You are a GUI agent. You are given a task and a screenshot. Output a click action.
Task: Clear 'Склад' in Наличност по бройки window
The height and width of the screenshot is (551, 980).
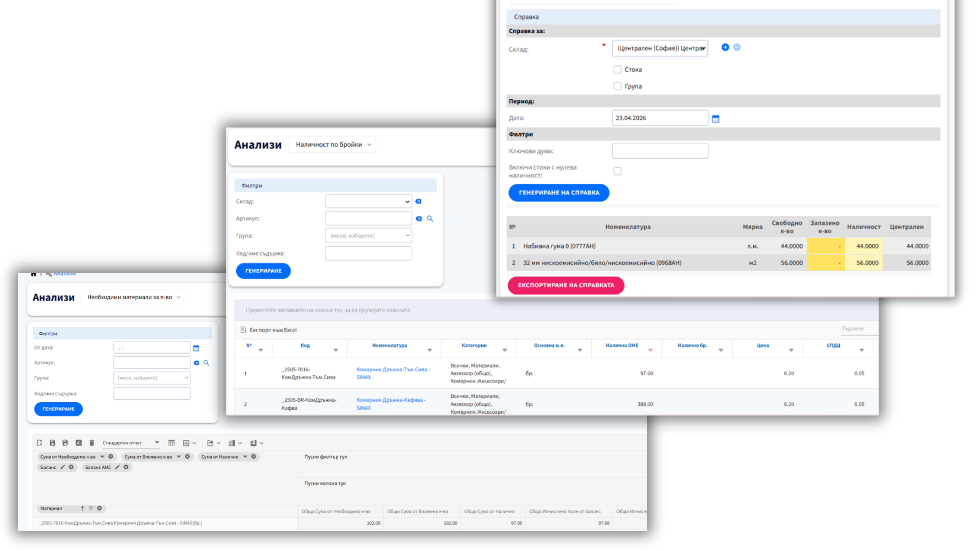[x=418, y=201]
